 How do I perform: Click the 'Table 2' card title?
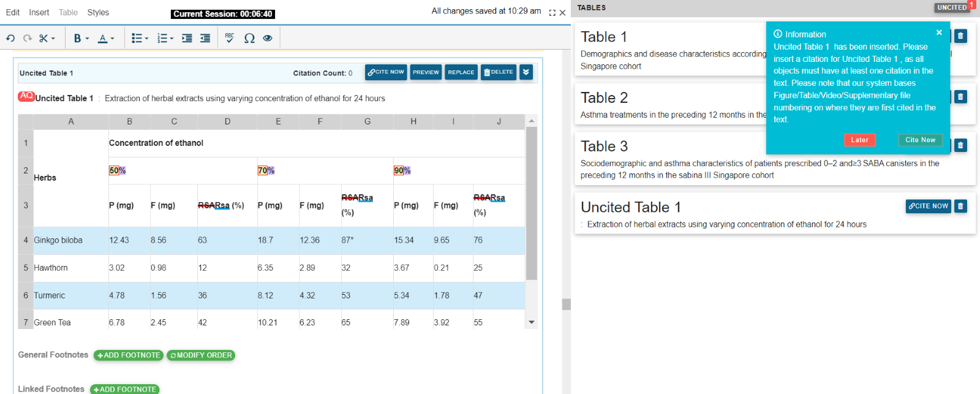pyautogui.click(x=605, y=97)
